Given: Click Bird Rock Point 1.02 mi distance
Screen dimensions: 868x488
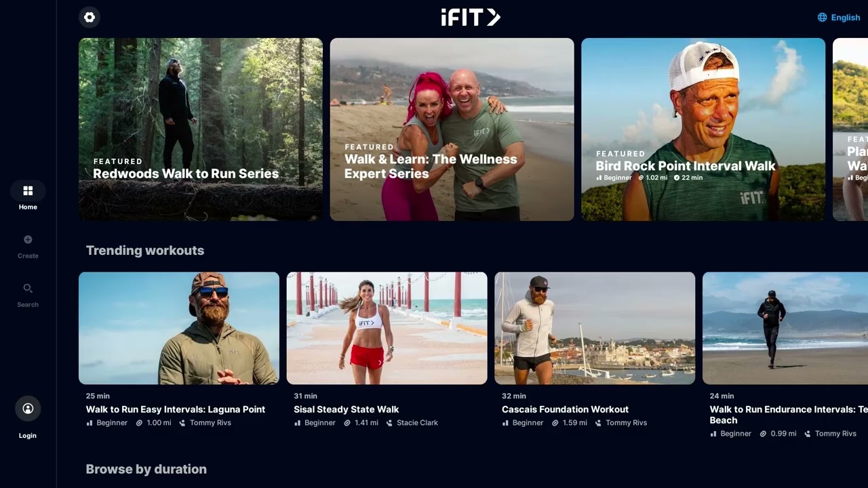Looking at the screenshot, I should tap(656, 178).
